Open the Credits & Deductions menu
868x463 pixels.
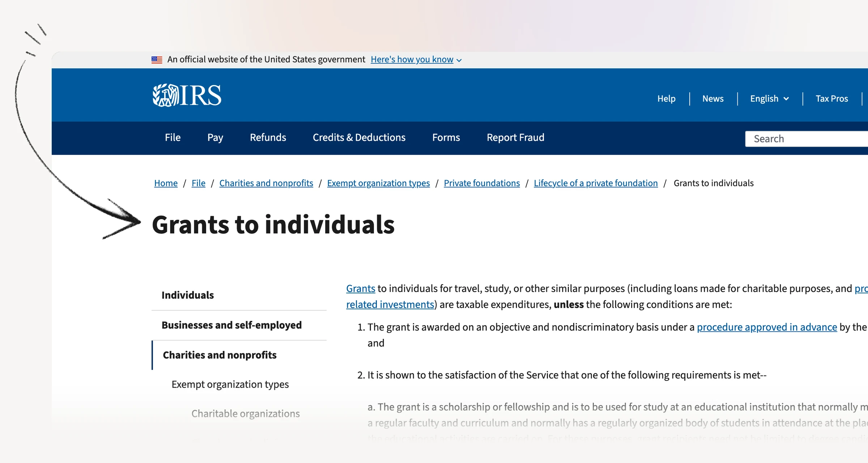pos(359,137)
